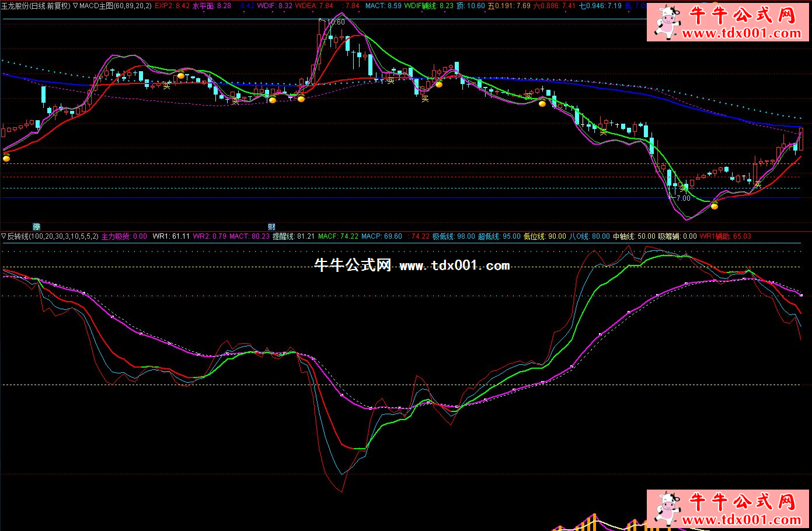Click the WR1: 61.11 value
This screenshot has width=812, height=531.
coord(171,236)
